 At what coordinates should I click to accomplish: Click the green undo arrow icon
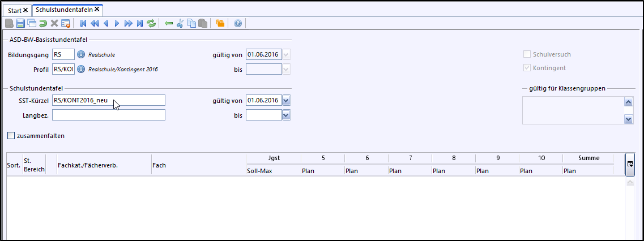pos(43,23)
